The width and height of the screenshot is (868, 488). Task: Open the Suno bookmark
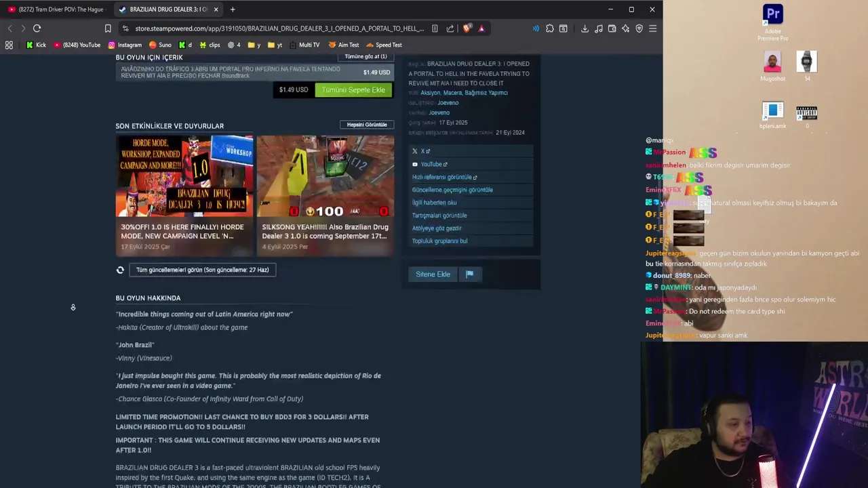pyautogui.click(x=160, y=45)
